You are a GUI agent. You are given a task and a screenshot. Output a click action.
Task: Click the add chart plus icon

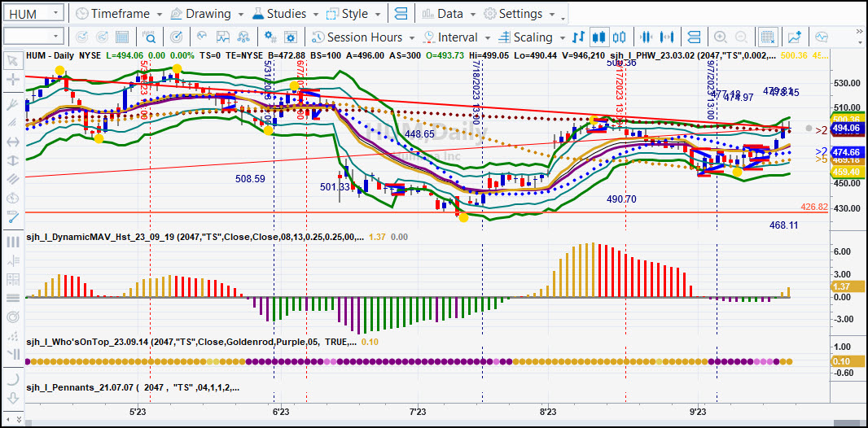point(795,37)
